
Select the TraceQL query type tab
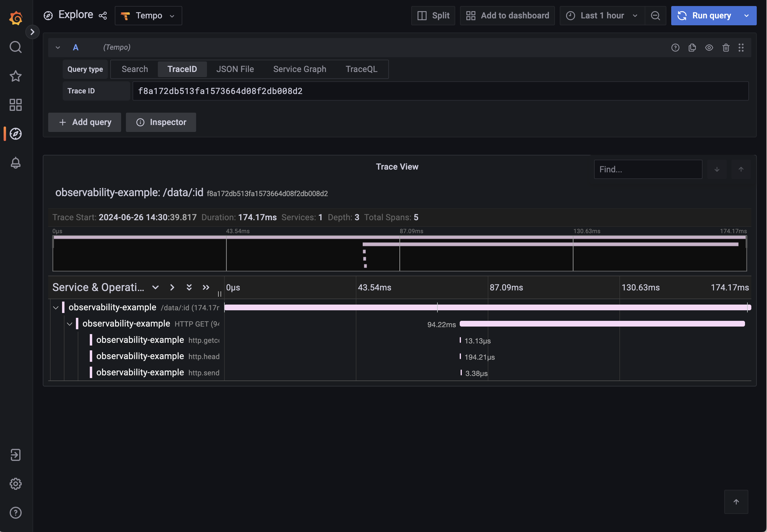click(x=361, y=69)
